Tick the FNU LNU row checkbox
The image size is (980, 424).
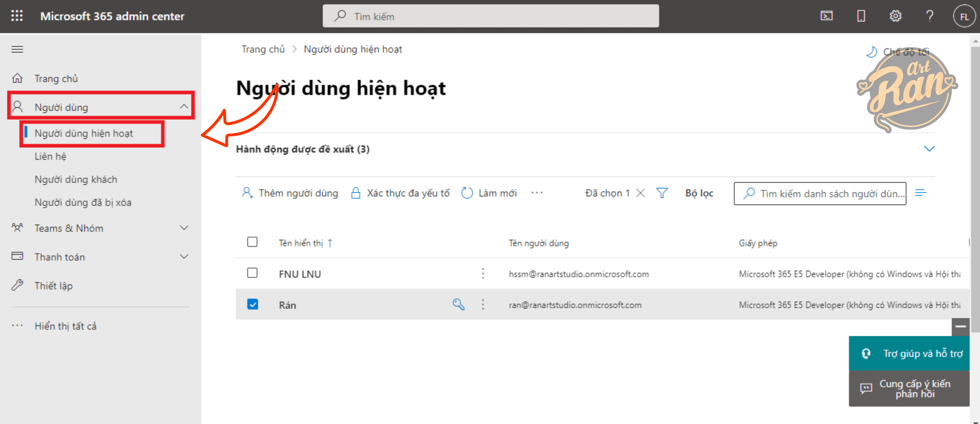(x=252, y=273)
